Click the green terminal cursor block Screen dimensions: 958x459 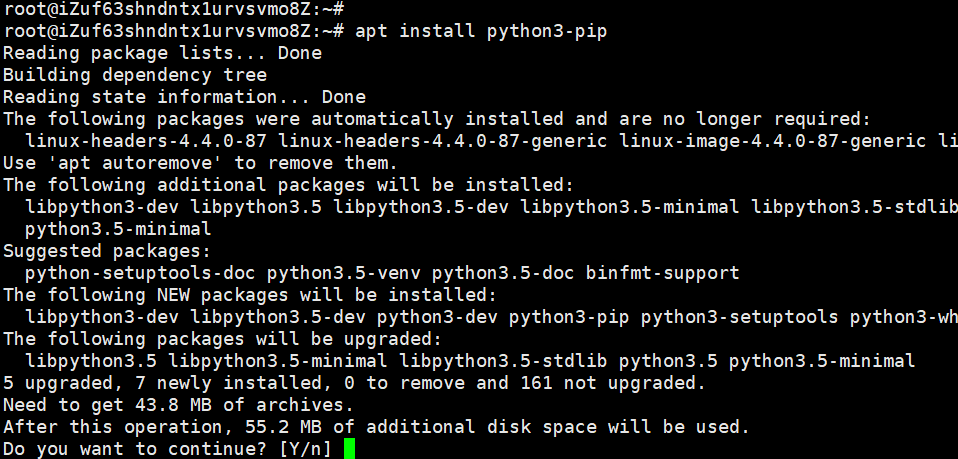(349, 449)
